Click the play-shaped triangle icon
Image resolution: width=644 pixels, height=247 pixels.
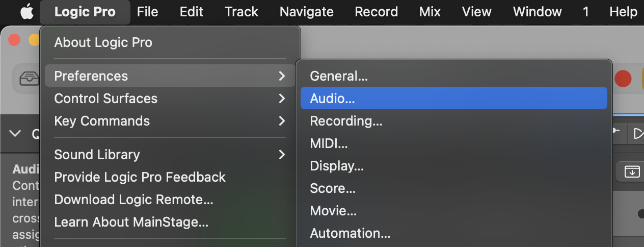[638, 134]
